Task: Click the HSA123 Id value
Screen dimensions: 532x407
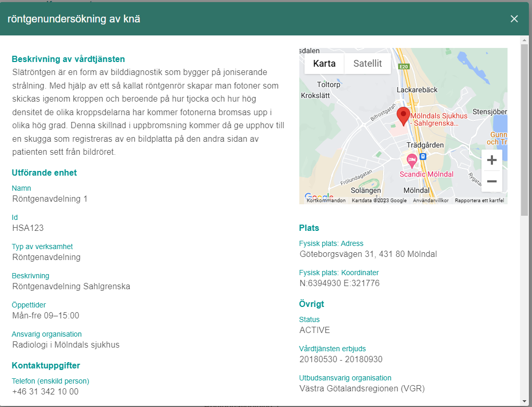Action: pyautogui.click(x=28, y=228)
